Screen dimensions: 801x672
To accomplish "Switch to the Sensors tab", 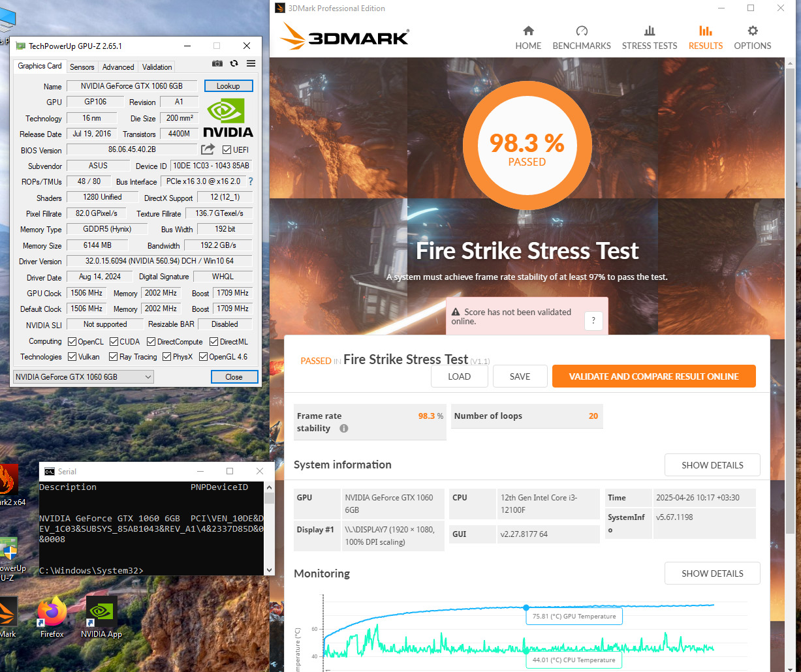I will pos(82,67).
